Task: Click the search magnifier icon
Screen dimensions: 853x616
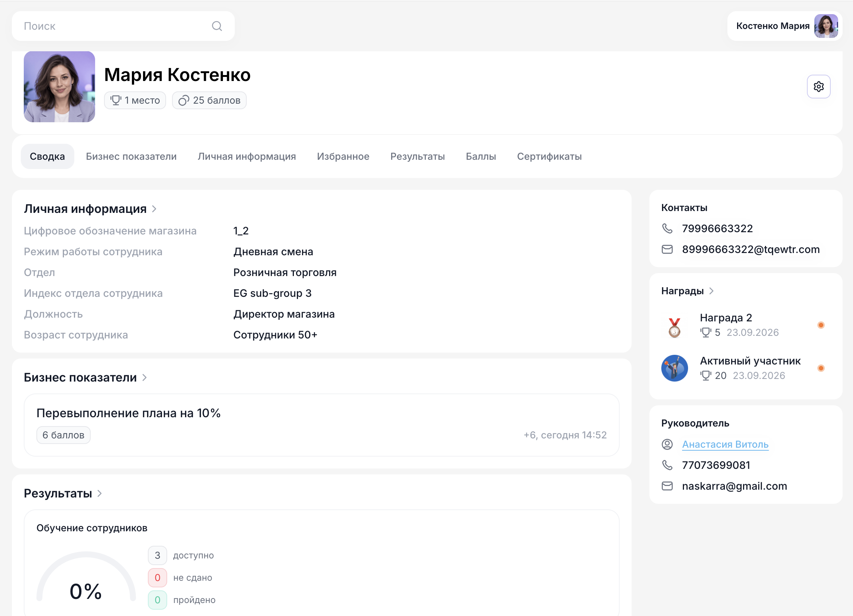Action: (217, 26)
